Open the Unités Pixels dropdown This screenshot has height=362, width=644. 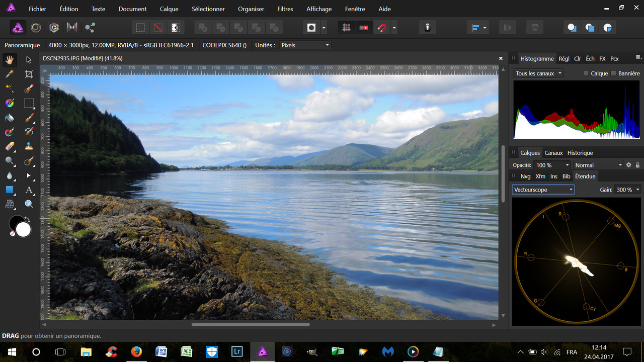tap(305, 45)
